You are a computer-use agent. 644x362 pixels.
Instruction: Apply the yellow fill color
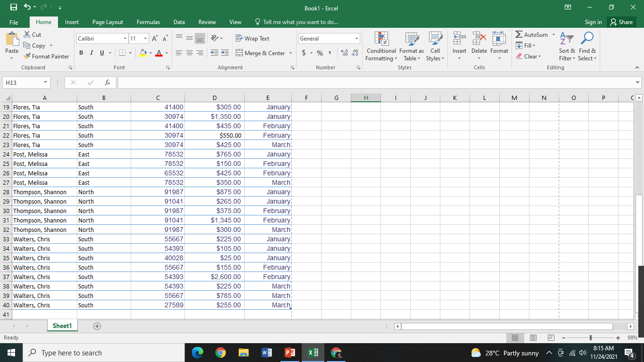point(142,53)
